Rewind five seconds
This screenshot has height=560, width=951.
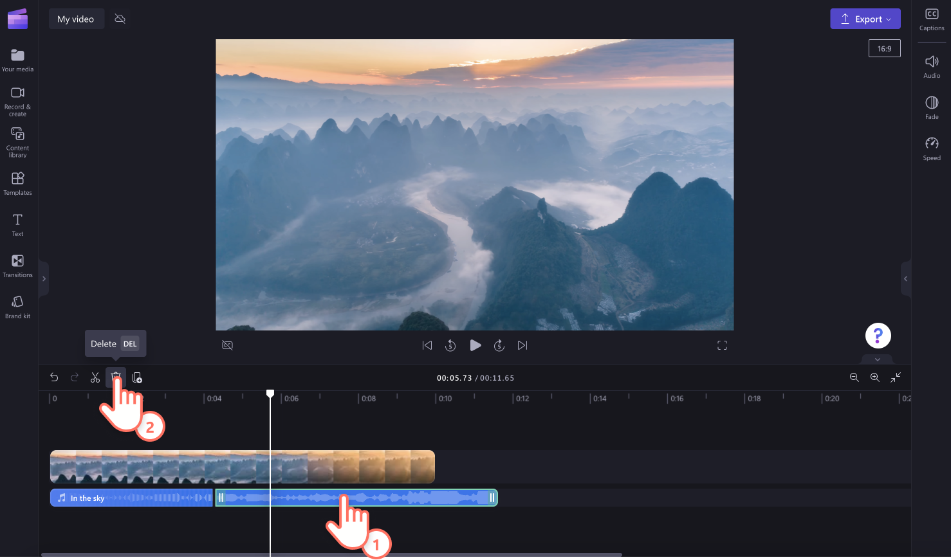pyautogui.click(x=450, y=345)
